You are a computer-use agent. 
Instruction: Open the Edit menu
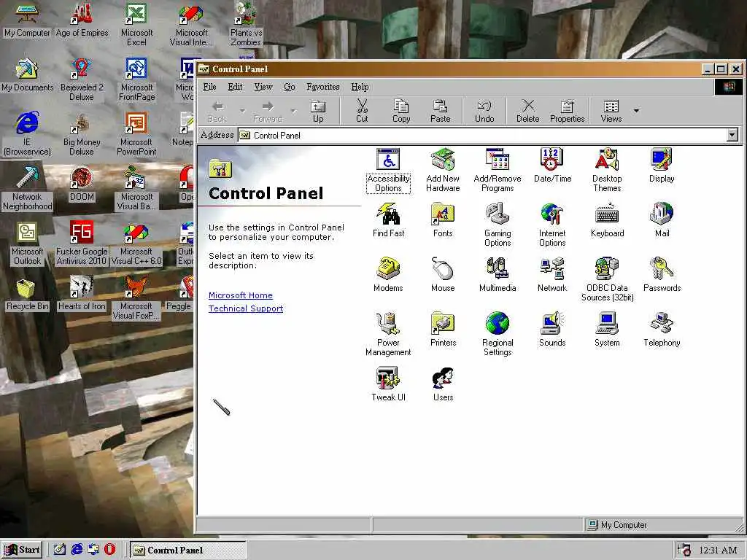tap(235, 87)
